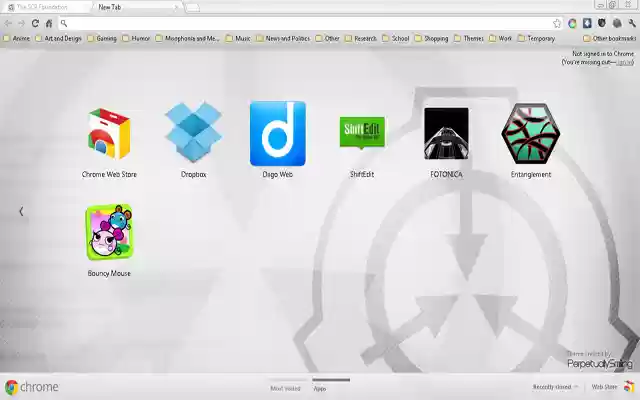This screenshot has height=400, width=640.
Task: Open a new tab with the tab button
Action: [193, 7]
